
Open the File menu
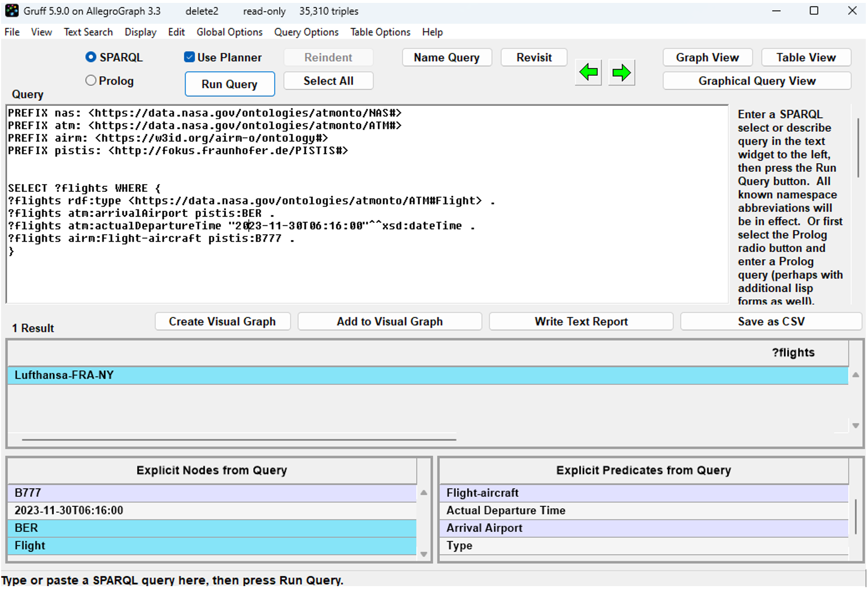(12, 32)
